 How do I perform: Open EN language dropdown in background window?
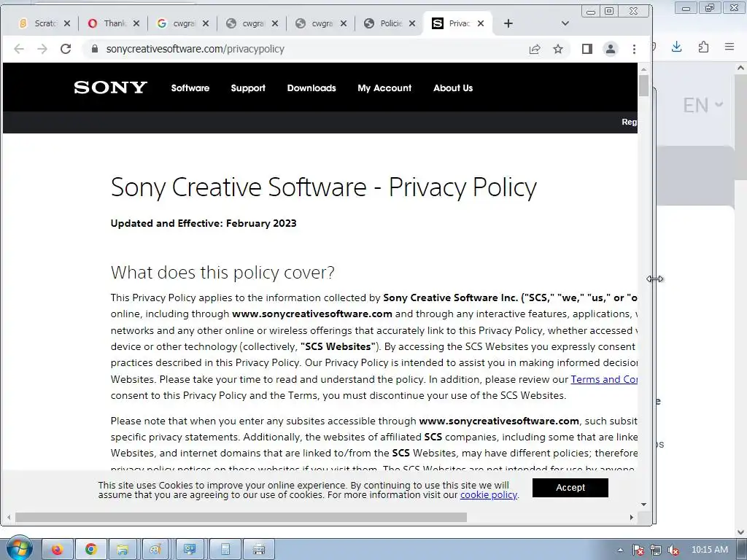[x=703, y=105]
